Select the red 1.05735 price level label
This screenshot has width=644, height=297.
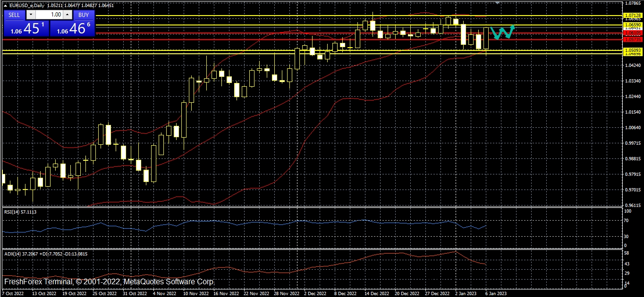tap(632, 40)
